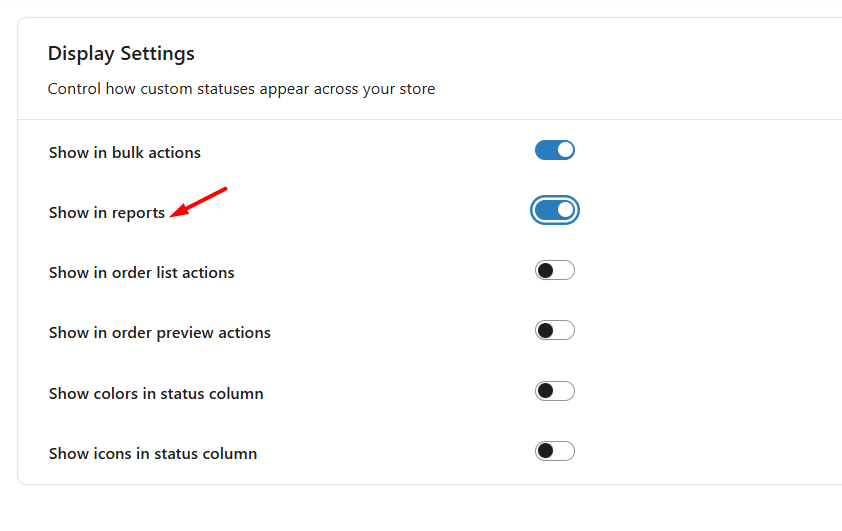The width and height of the screenshot is (842, 531).
Task: Select the Show in order preview actions label
Action: 160,333
